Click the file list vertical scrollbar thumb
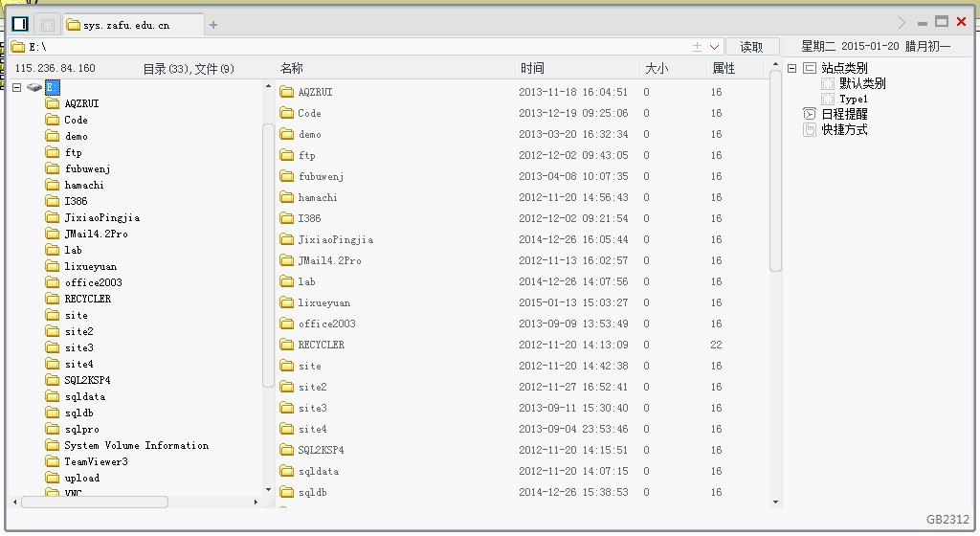 775,171
